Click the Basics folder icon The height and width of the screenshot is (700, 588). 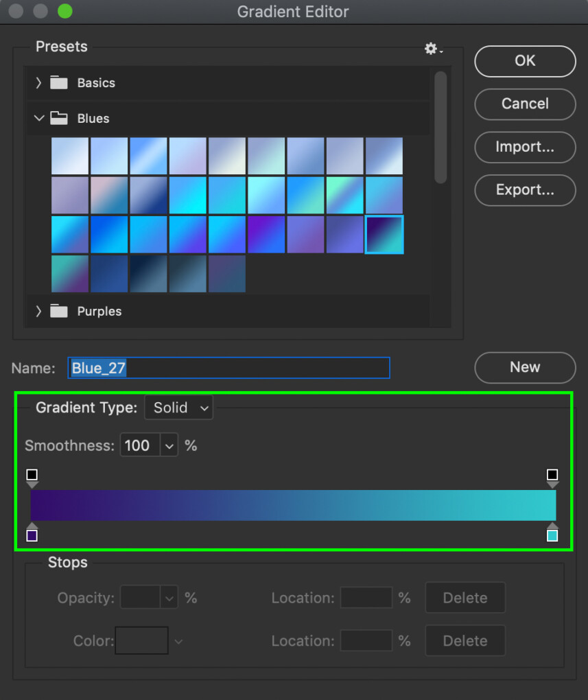(x=58, y=82)
